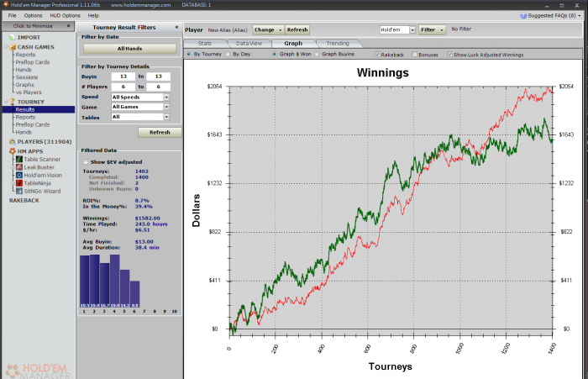Open the Tables dropdown
This screenshot has height=379, width=588.
coord(166,117)
